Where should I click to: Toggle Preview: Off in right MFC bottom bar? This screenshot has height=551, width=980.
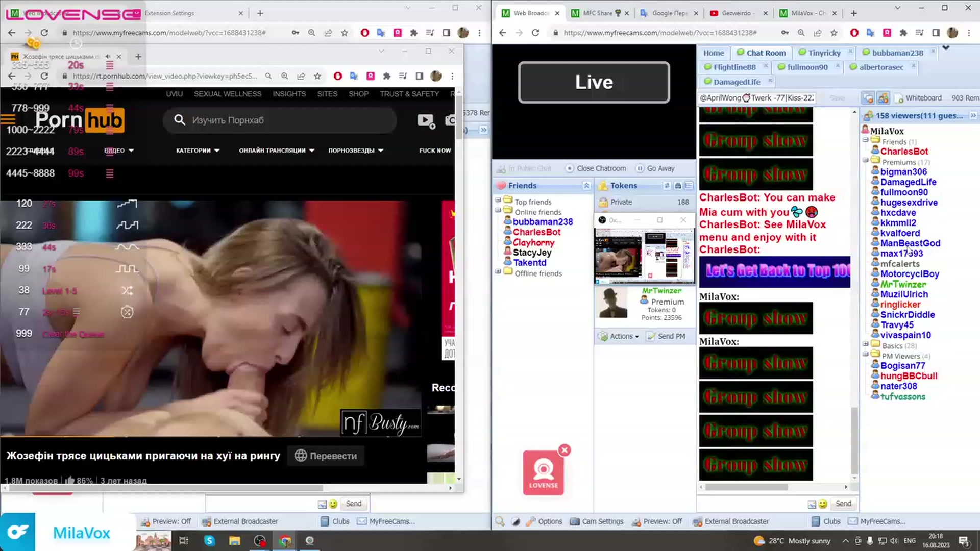click(x=657, y=521)
